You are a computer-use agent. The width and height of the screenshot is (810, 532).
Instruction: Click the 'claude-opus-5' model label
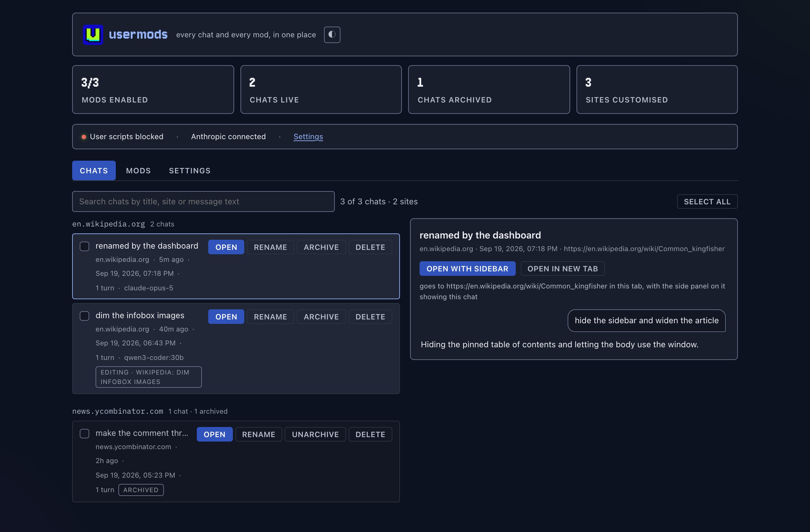[149, 288]
